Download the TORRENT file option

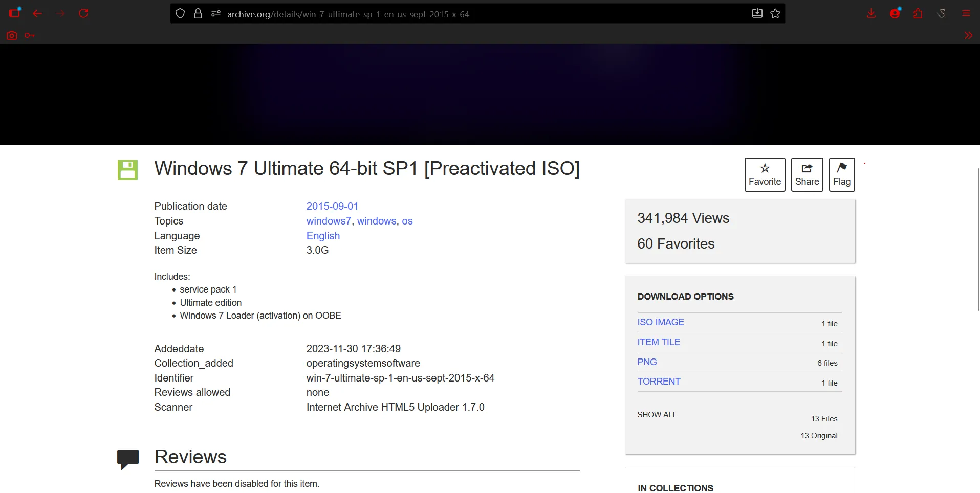click(659, 382)
